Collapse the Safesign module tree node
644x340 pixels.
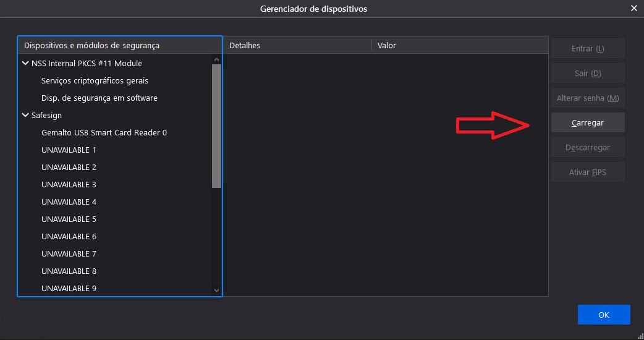click(25, 115)
